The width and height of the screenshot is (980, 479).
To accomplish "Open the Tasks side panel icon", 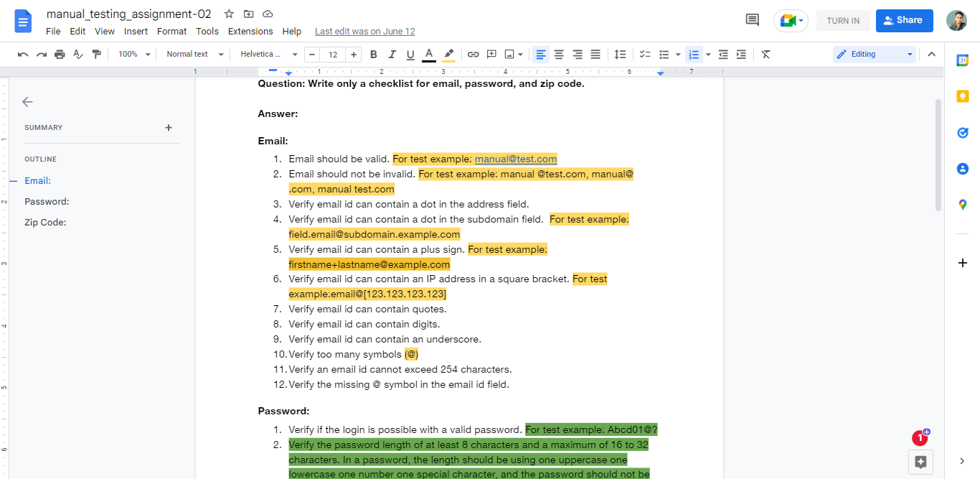I will pyautogui.click(x=963, y=133).
